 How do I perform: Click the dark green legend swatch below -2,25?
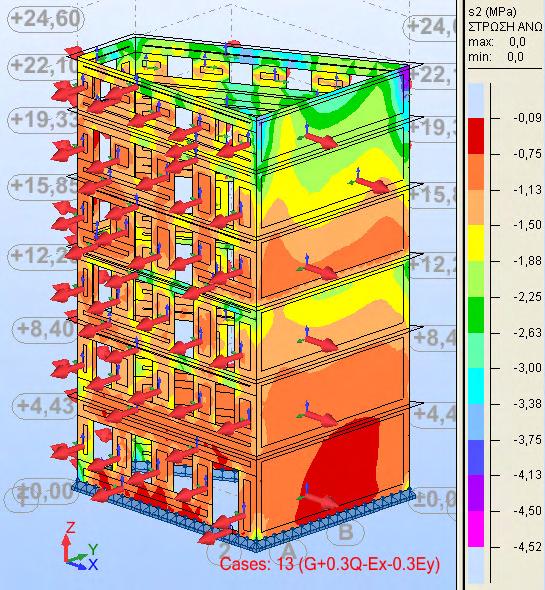pos(476,315)
